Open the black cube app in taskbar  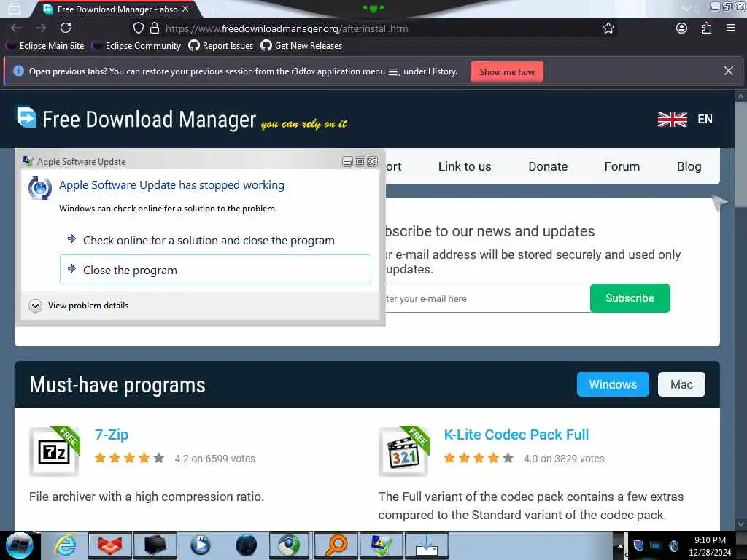click(155, 545)
